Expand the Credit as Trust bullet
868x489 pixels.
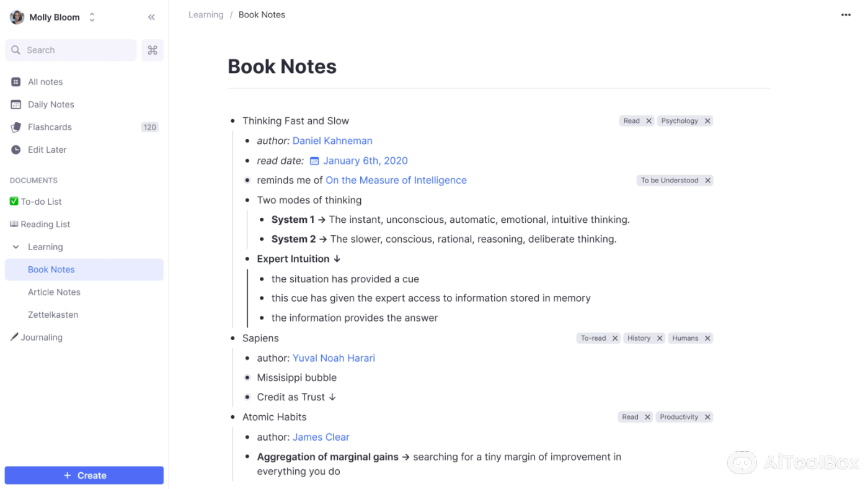point(247,397)
